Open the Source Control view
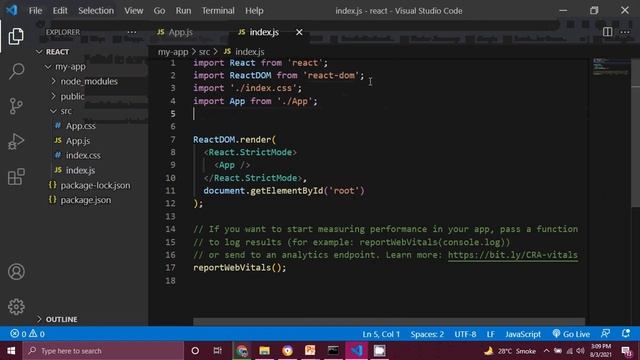Viewport: 640px width, 360px height. pyautogui.click(x=16, y=106)
